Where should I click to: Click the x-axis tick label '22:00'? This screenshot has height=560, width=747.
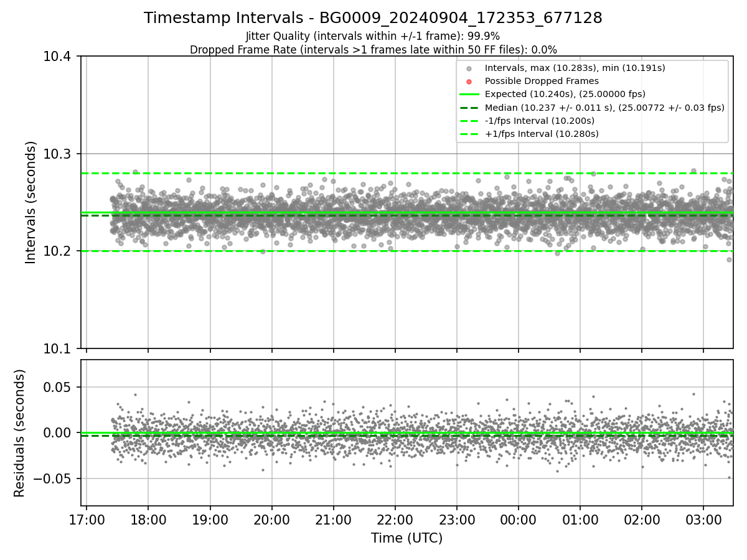click(x=395, y=519)
